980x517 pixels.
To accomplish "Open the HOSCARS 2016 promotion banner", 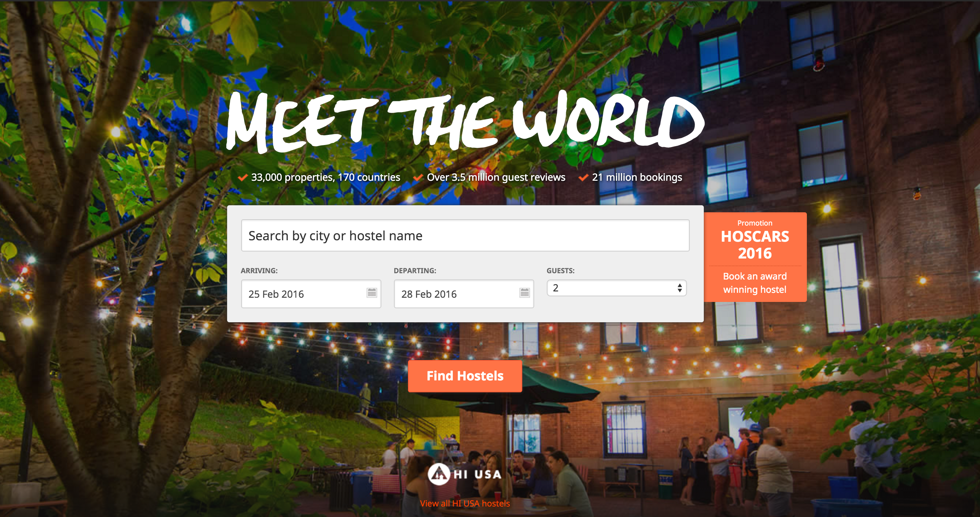I will click(755, 257).
